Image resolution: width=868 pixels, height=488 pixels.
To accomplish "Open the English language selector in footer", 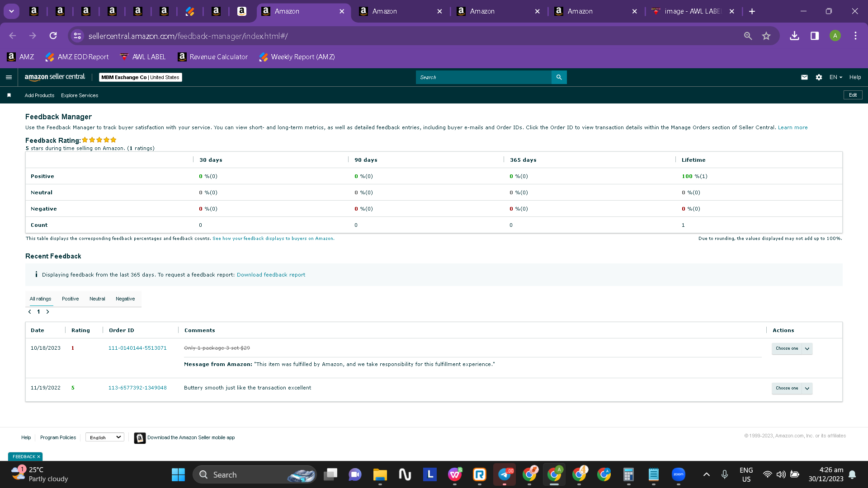I will point(105,437).
